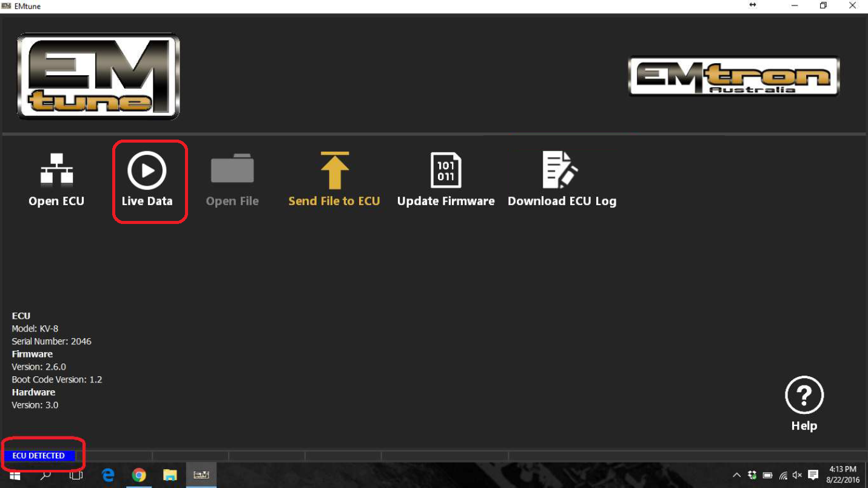
Task: Open the ECU connection via Open ECU
Action: (x=56, y=179)
